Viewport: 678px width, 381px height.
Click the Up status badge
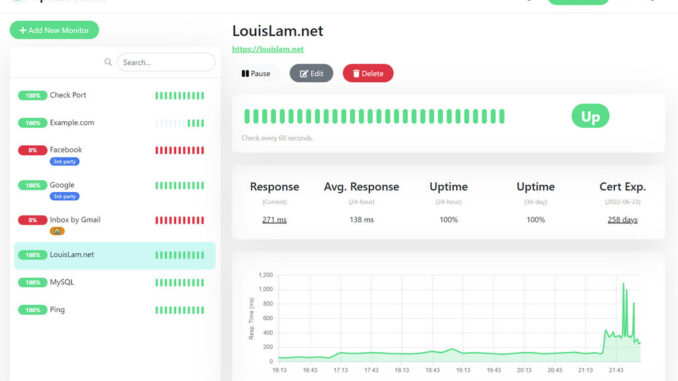[x=590, y=116]
